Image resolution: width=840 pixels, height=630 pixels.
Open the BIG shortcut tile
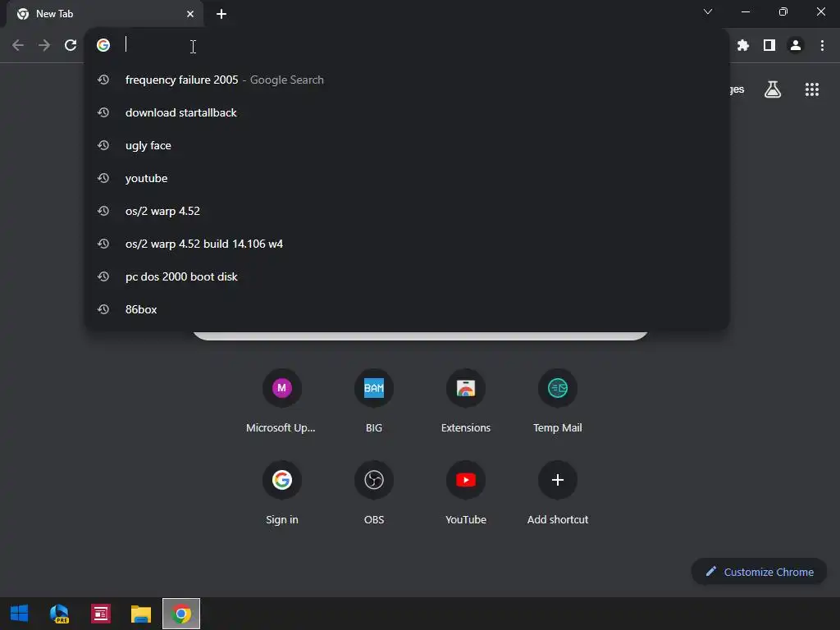point(374,402)
